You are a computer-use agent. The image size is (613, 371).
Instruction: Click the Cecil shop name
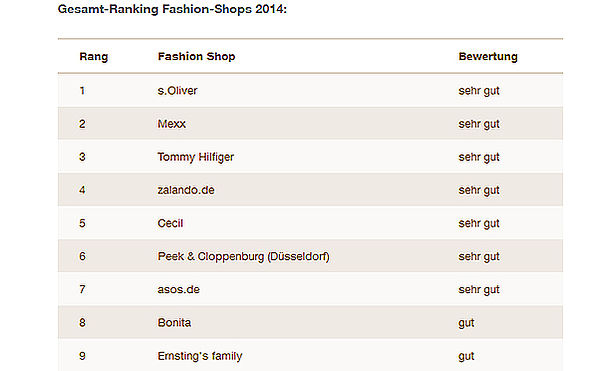[170, 223]
